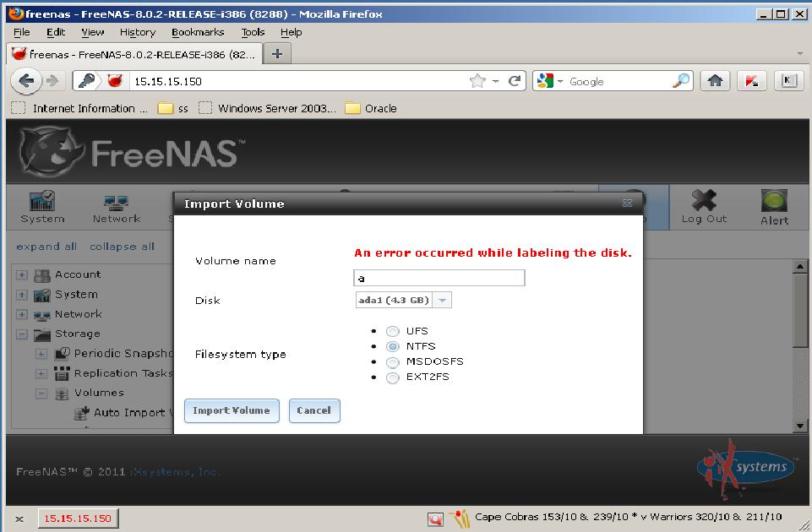This screenshot has height=532, width=812.
Task: Select the EXT2FS filesystem type
Action: [x=393, y=377]
